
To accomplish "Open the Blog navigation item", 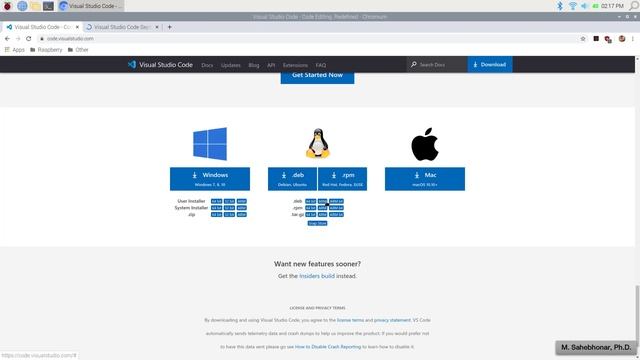I will 253,65.
